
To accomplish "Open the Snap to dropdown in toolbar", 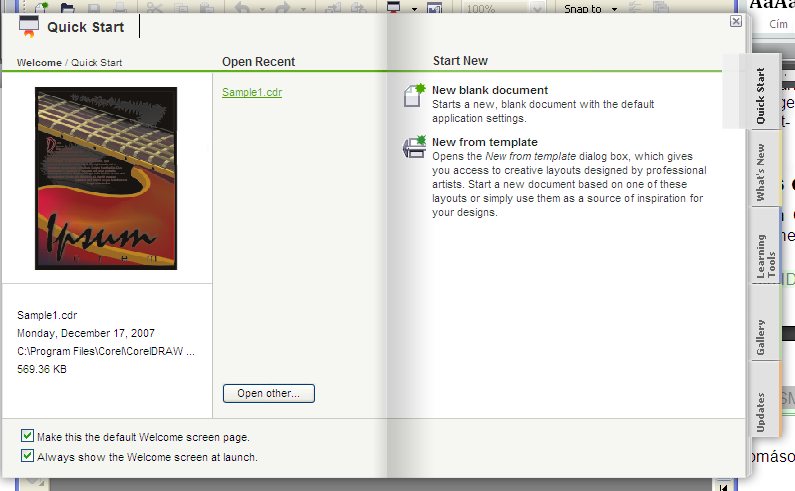I will click(614, 9).
